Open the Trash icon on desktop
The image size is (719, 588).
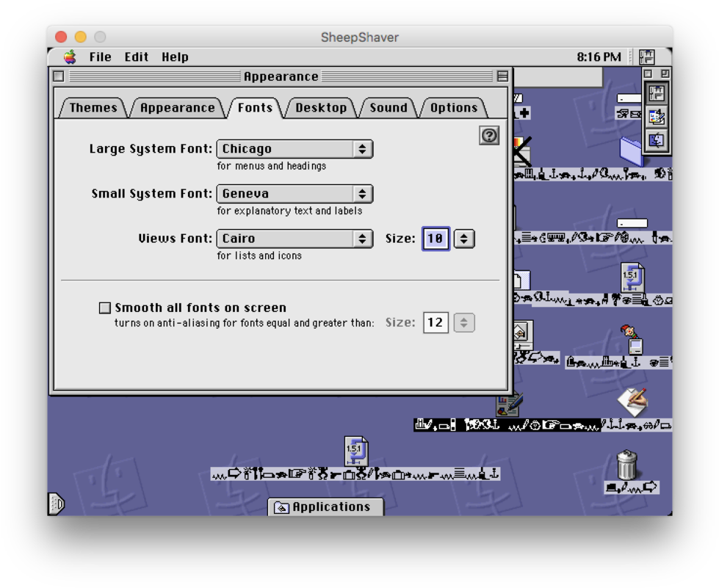[626, 465]
